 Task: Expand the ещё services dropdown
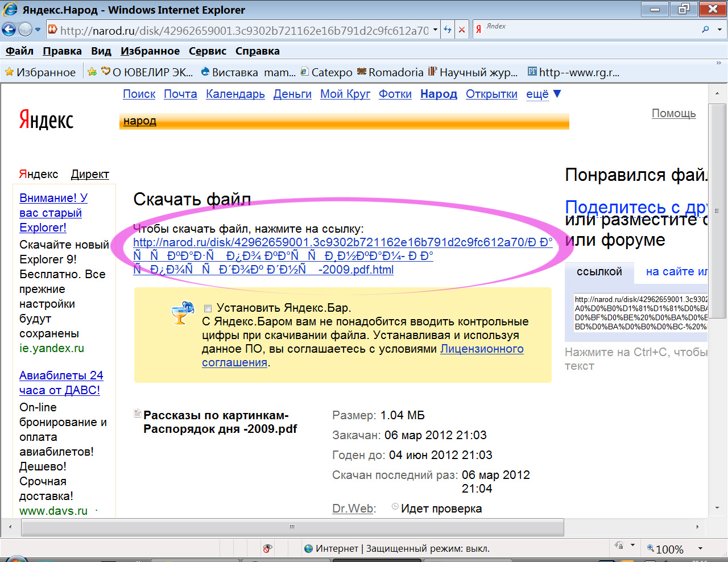pos(544,94)
